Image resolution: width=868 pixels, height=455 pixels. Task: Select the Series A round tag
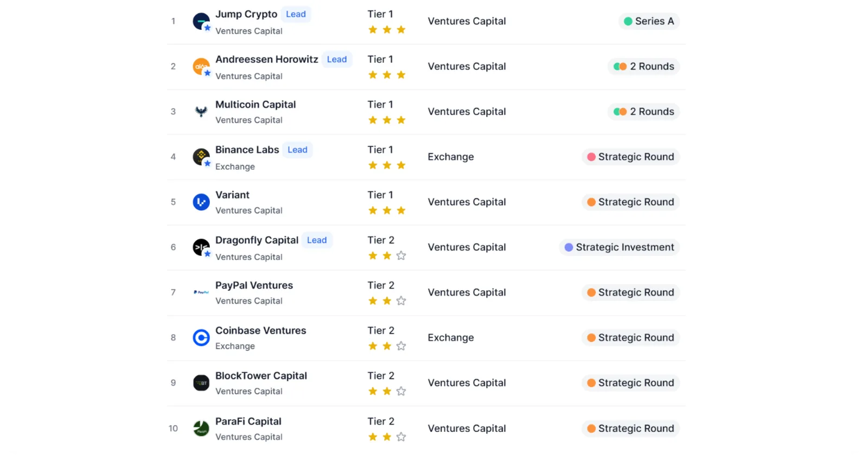pos(649,21)
